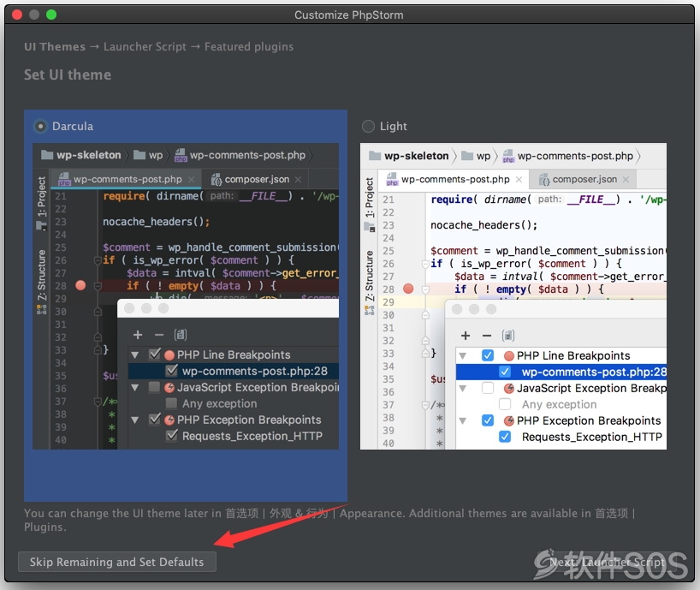Toggle Any exception checkbox in Darcula preview

point(171,403)
